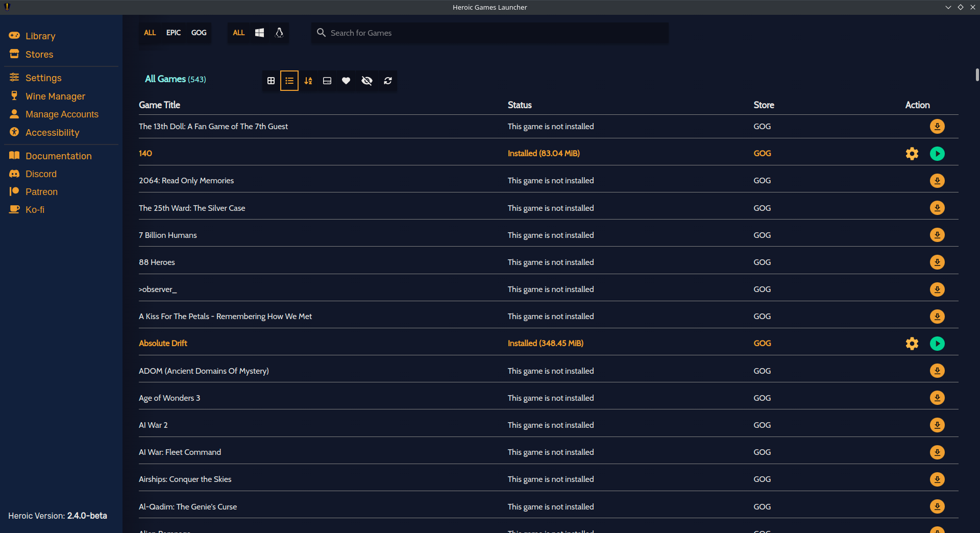This screenshot has width=980, height=533.
Task: Filter platform to ALL
Action: pos(239,33)
